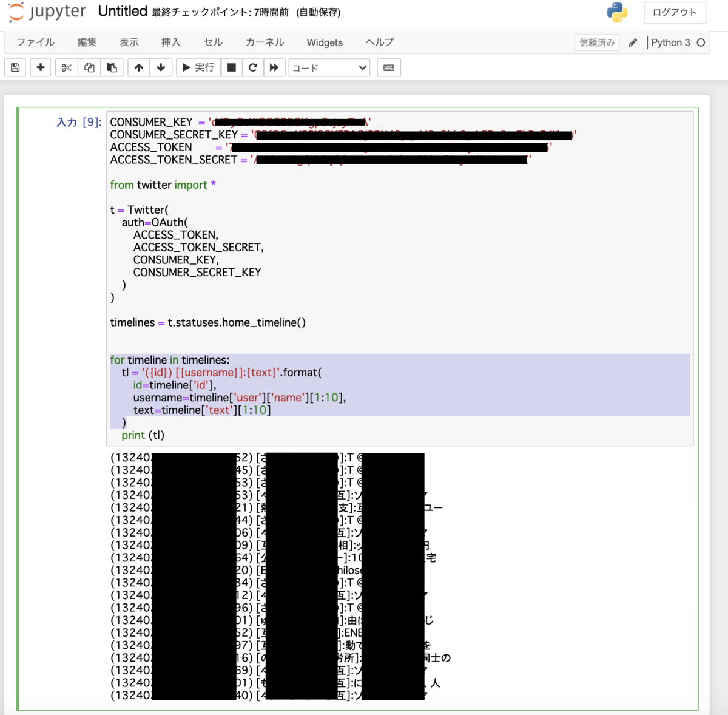
Task: Click the pencil edit mode icon
Action: (x=633, y=42)
